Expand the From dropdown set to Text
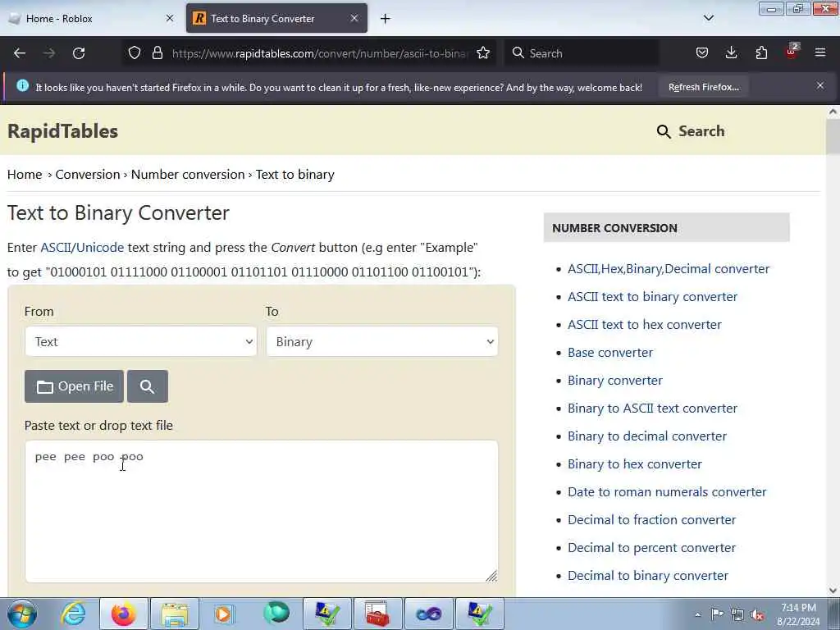Screen dimensions: 840x630 tap(141, 342)
